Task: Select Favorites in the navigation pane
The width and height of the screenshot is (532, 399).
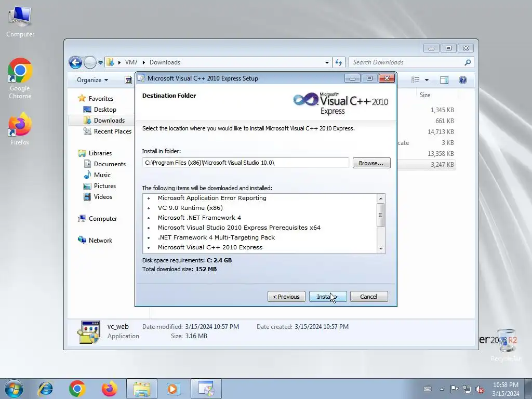Action: (101, 99)
